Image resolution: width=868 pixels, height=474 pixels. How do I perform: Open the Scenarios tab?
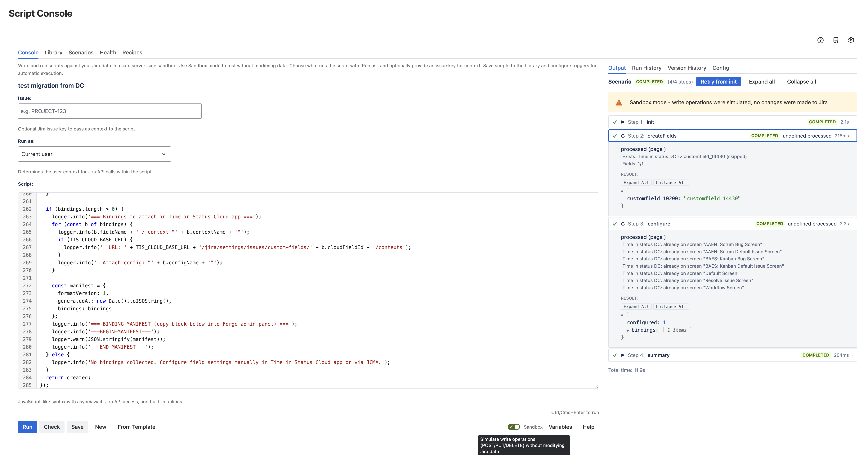tap(81, 52)
